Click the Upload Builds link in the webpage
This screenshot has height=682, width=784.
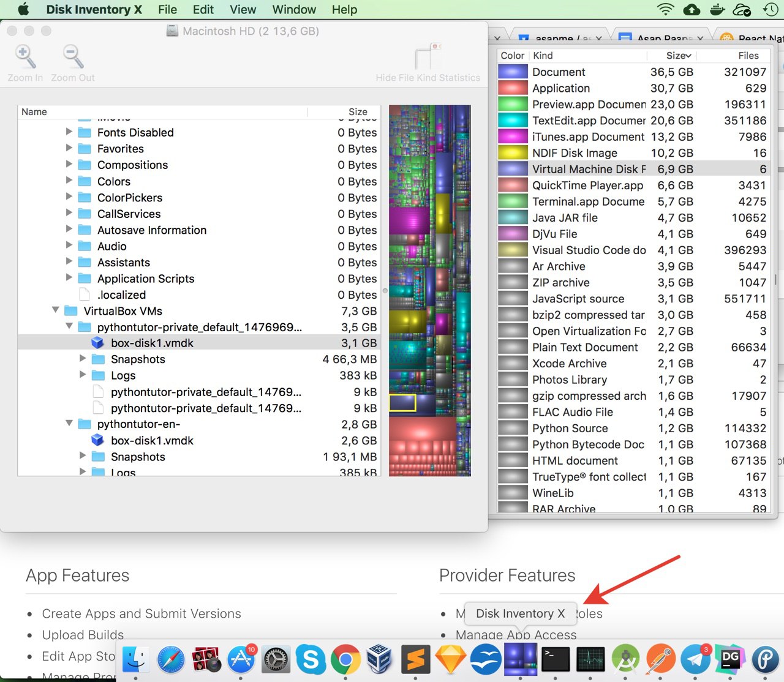click(83, 635)
